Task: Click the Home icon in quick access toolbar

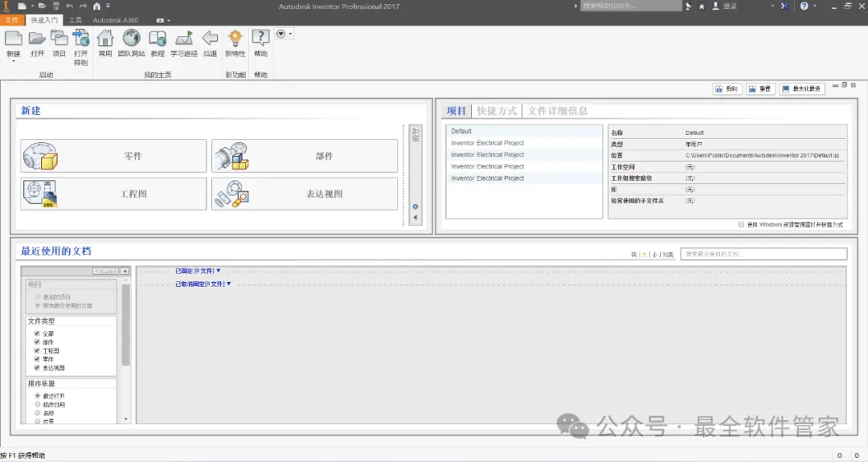Action: pos(97,6)
